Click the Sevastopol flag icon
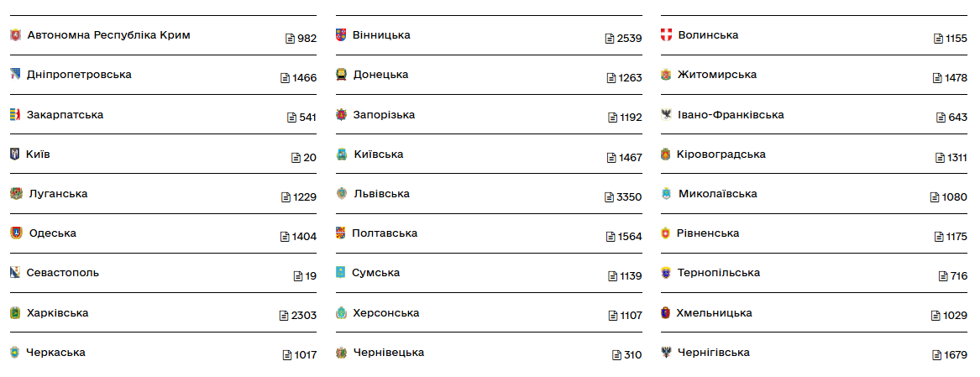 15,273
